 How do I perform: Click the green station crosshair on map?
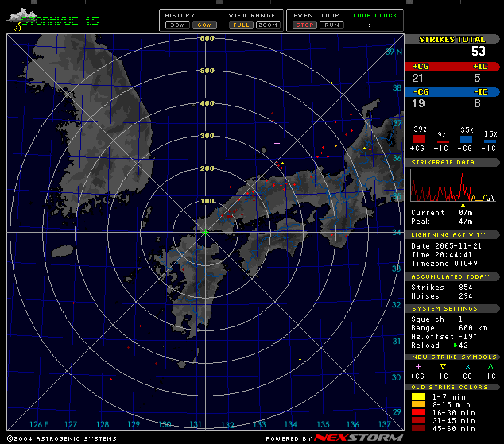(205, 232)
